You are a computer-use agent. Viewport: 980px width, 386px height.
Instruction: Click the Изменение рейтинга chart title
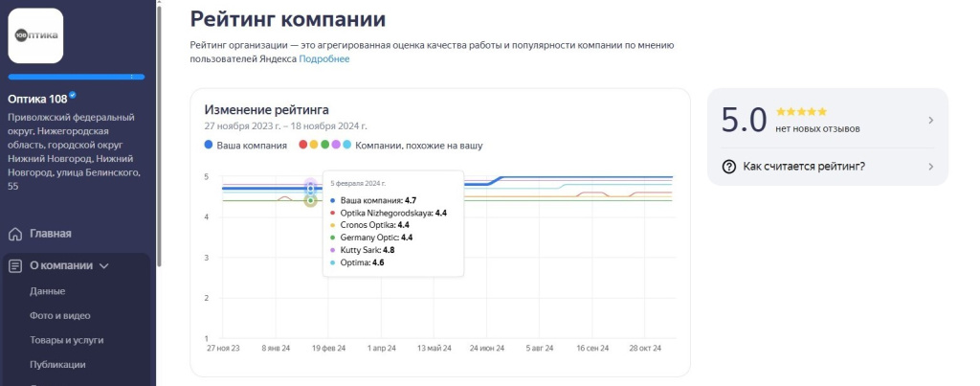(x=267, y=109)
